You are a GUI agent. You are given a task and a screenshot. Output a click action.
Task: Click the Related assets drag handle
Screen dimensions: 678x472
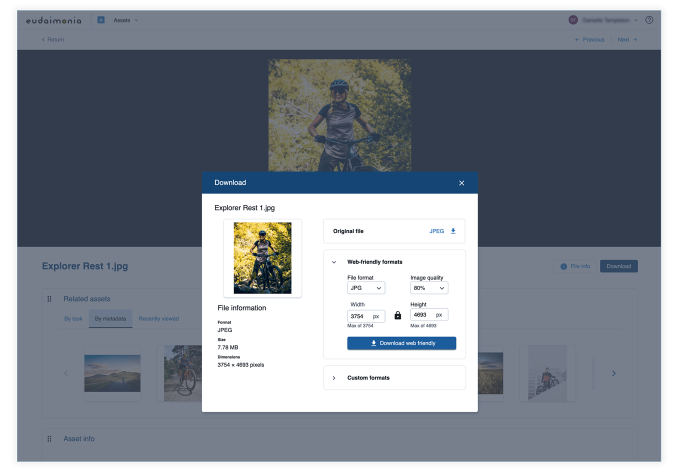[x=49, y=299]
